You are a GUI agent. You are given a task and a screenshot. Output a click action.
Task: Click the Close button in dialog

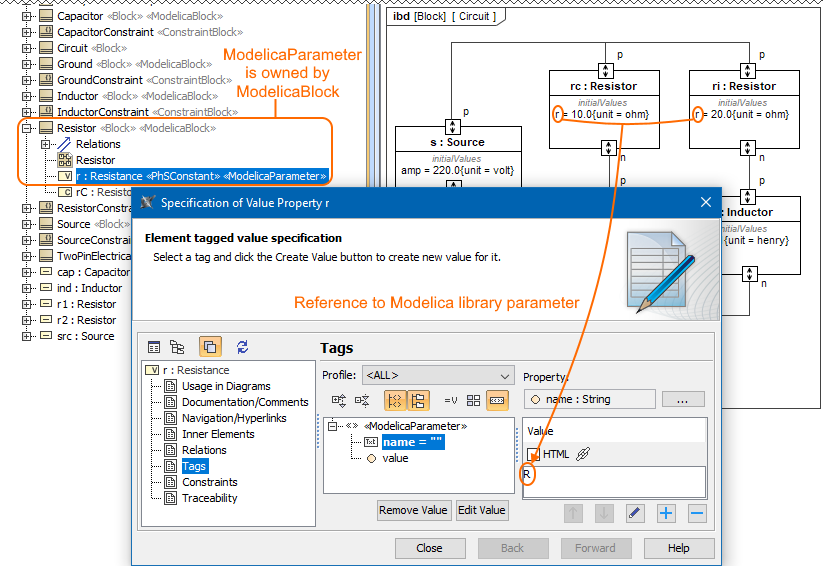(430, 548)
